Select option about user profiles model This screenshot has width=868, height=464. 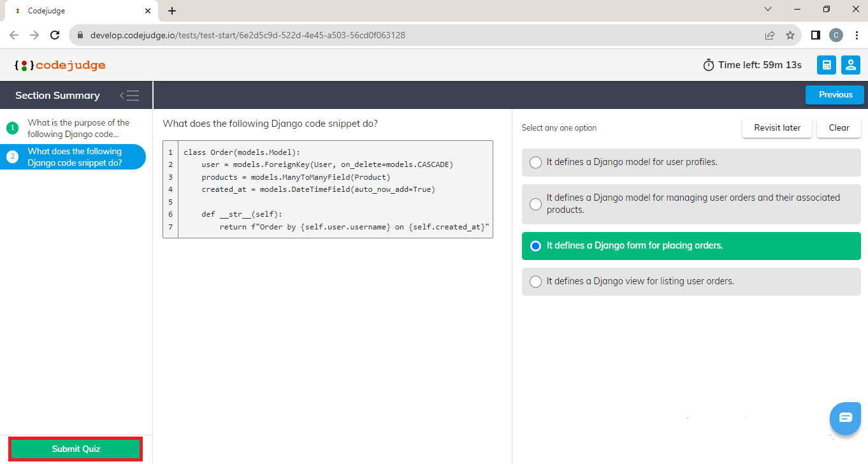[x=691, y=163]
